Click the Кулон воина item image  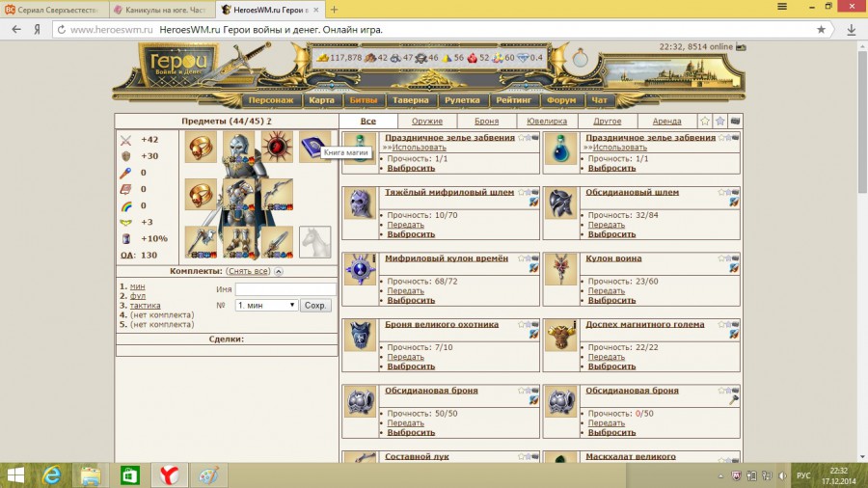point(560,269)
